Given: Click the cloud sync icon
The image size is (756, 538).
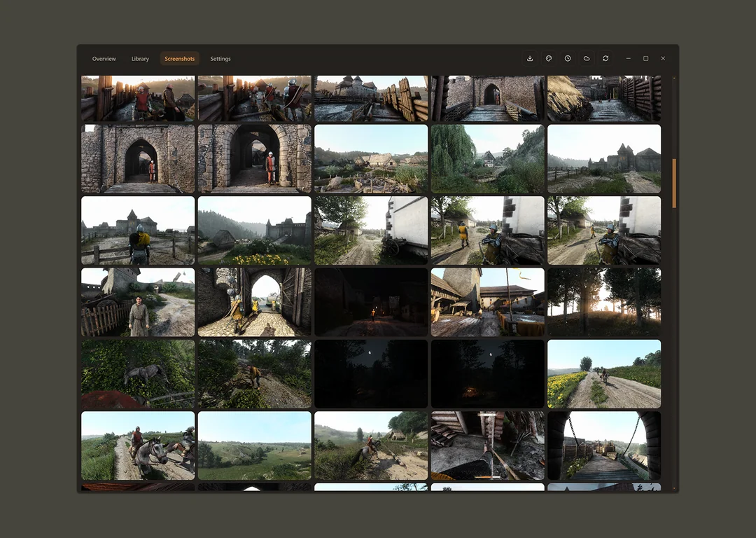Looking at the screenshot, I should pos(587,58).
